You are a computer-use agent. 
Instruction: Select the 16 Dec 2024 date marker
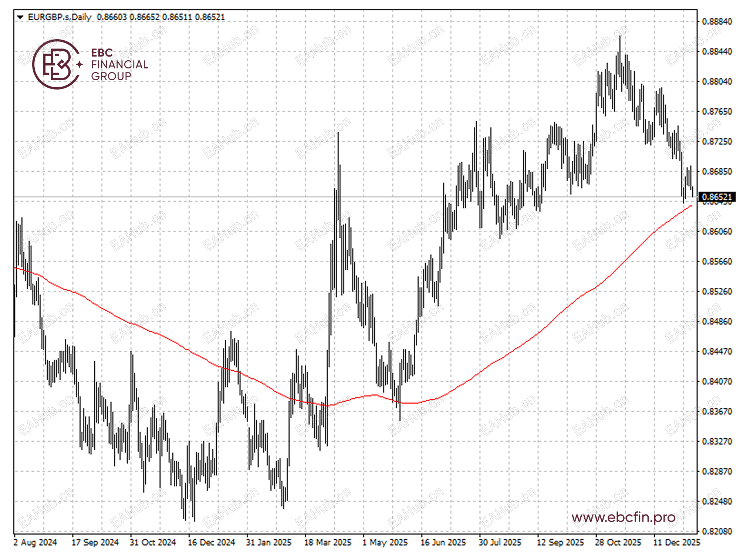tap(211, 543)
